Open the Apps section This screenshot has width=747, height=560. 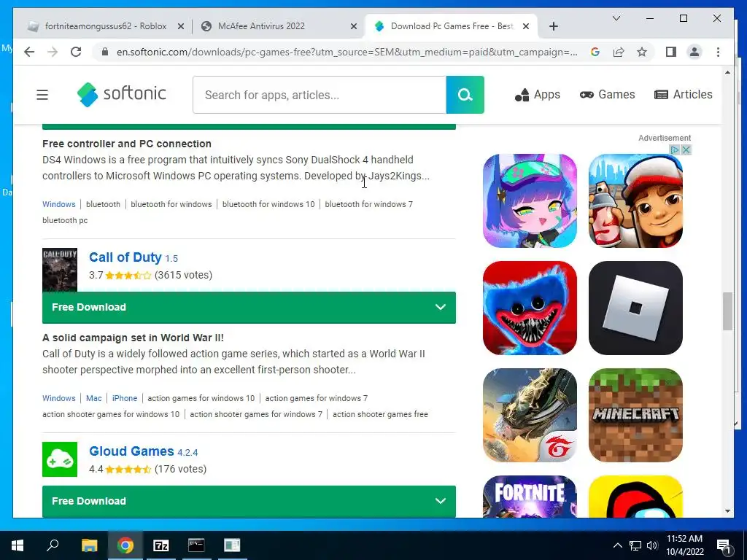[538, 94]
